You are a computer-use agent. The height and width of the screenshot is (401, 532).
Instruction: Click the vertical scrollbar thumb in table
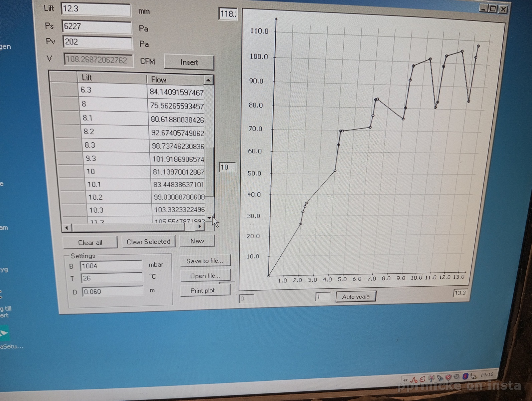tap(209, 172)
